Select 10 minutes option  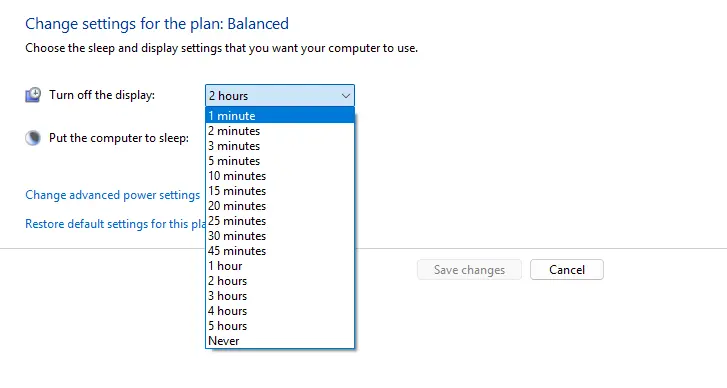click(280, 176)
